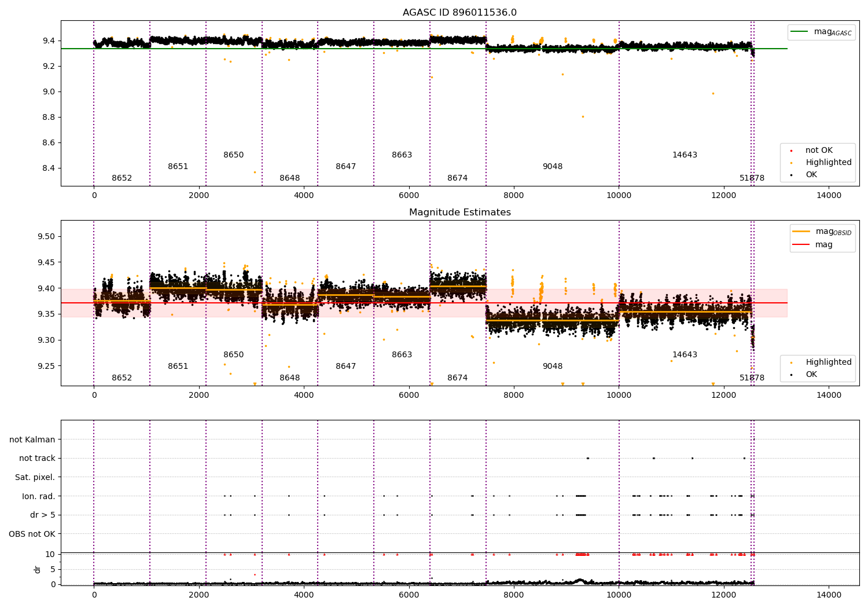Click obsid label 8652 in top plot
The image size is (868, 608).
[x=122, y=178]
